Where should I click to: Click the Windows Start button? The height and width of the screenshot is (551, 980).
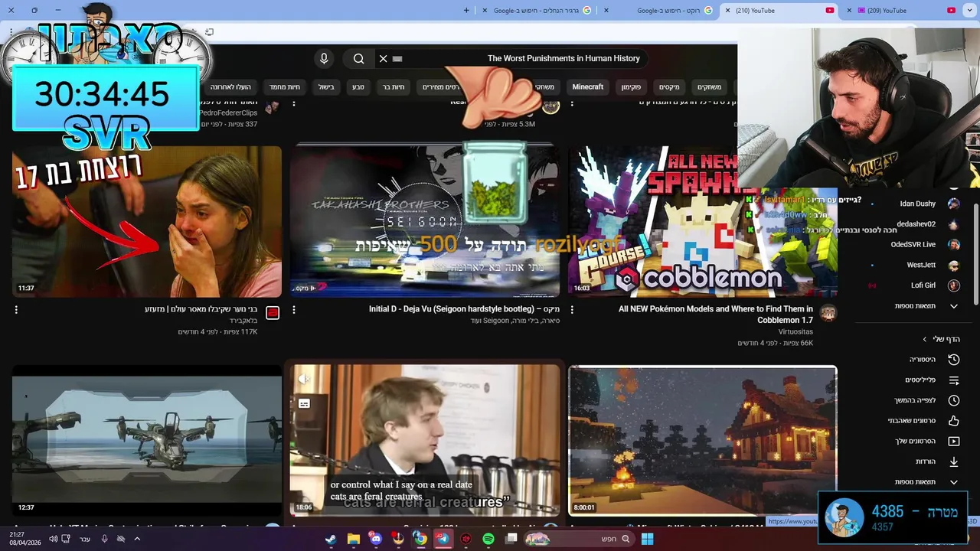[647, 539]
